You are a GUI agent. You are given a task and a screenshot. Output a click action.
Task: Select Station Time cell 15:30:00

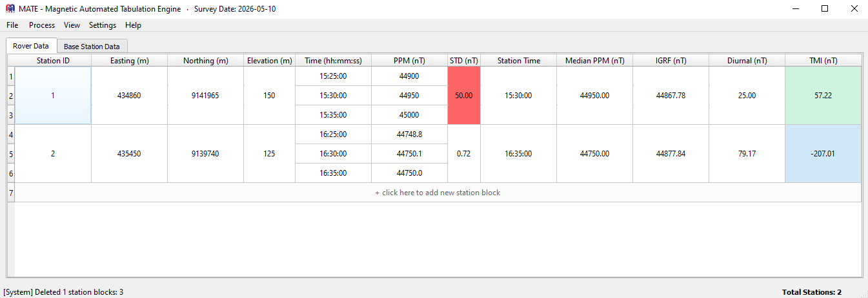click(x=518, y=96)
